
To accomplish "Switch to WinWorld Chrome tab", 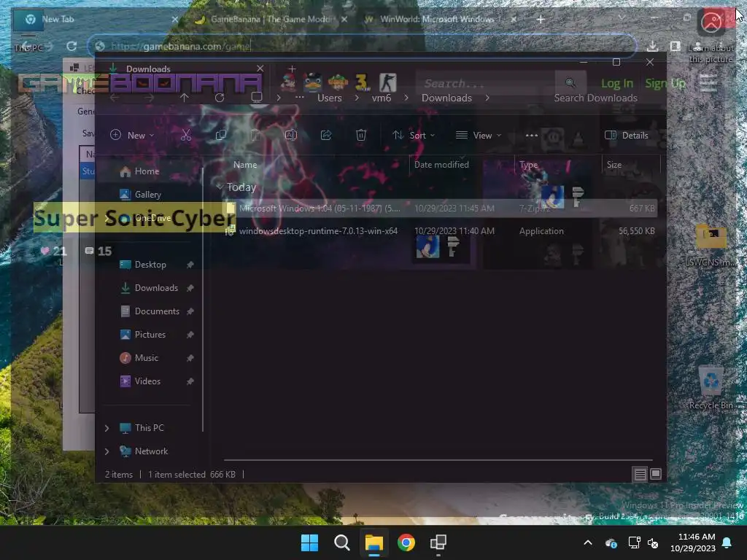I will 441,20.
